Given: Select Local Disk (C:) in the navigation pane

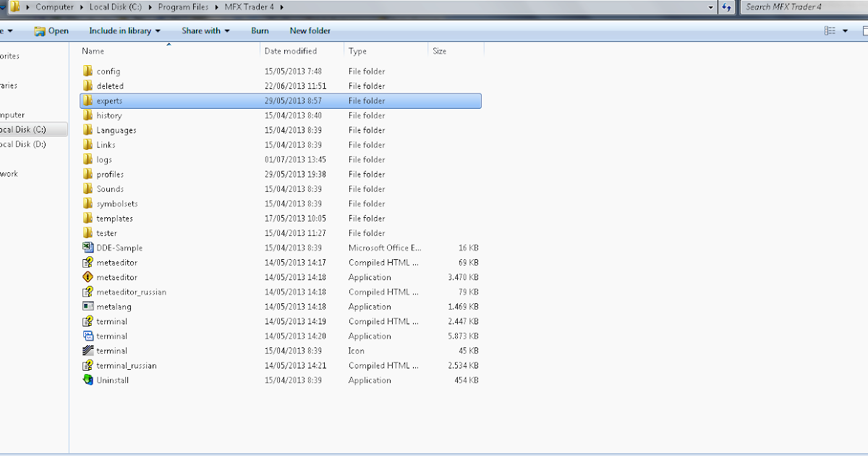Looking at the screenshot, I should pyautogui.click(x=23, y=130).
